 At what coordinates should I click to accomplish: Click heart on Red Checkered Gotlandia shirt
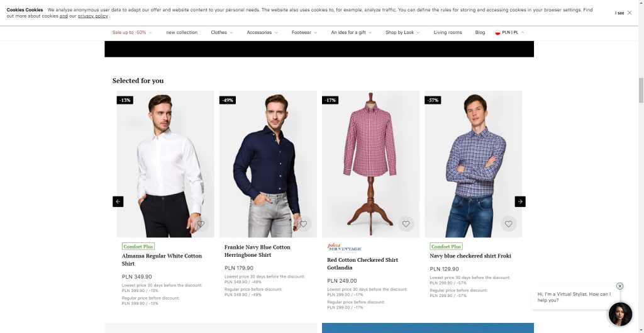pos(406,223)
